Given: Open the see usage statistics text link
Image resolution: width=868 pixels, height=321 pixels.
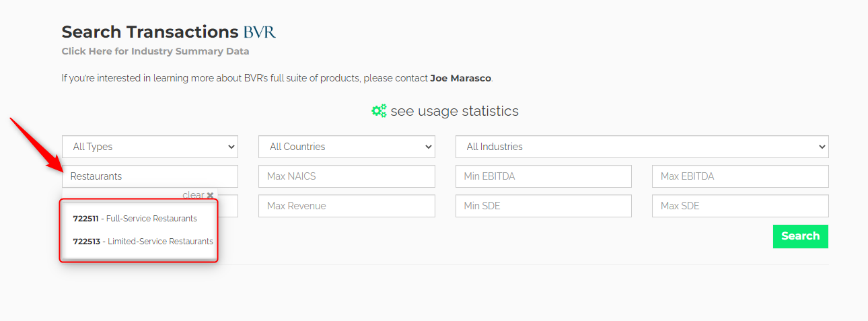Looking at the screenshot, I should pyautogui.click(x=454, y=111).
